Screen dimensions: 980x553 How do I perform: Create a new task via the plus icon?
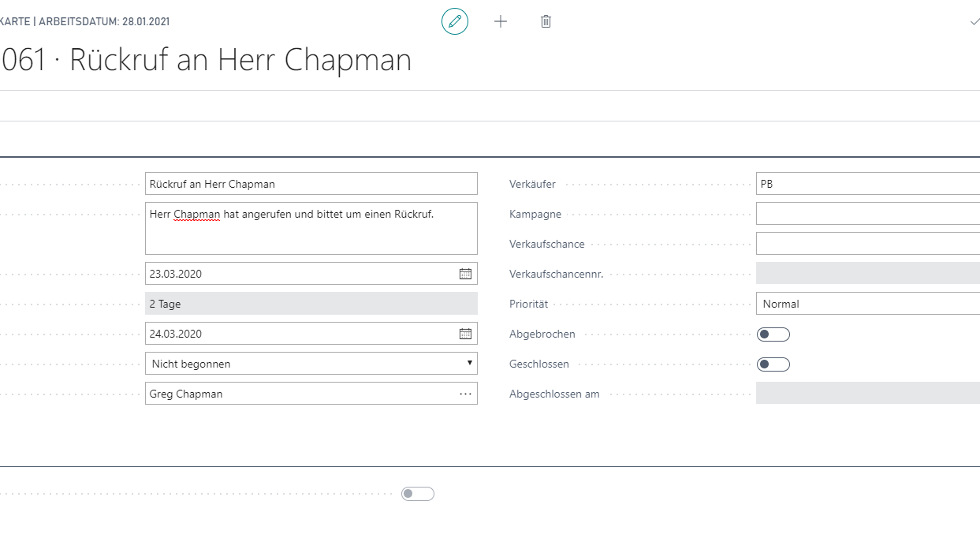click(500, 21)
